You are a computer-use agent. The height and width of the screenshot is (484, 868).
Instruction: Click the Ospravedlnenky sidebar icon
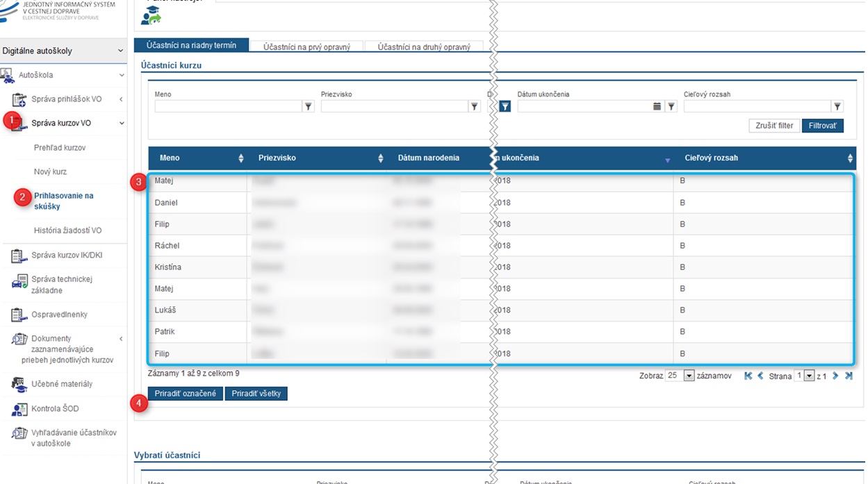coord(19,315)
